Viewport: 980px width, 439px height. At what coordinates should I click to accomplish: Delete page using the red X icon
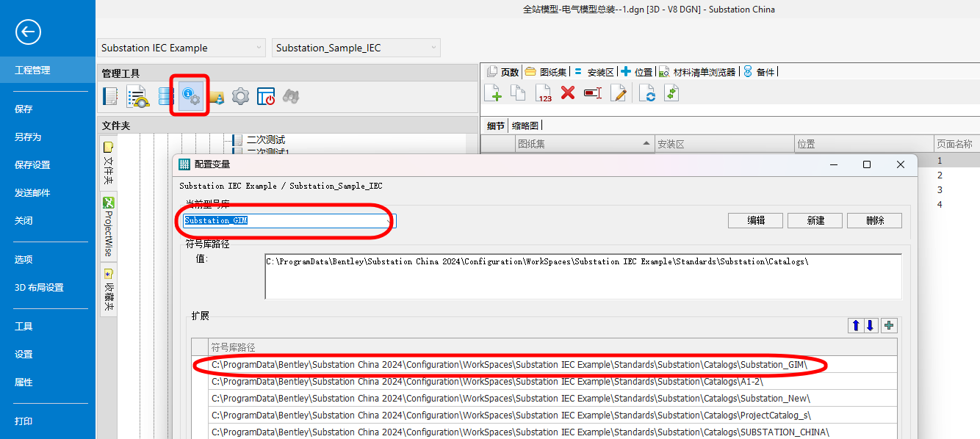[567, 92]
